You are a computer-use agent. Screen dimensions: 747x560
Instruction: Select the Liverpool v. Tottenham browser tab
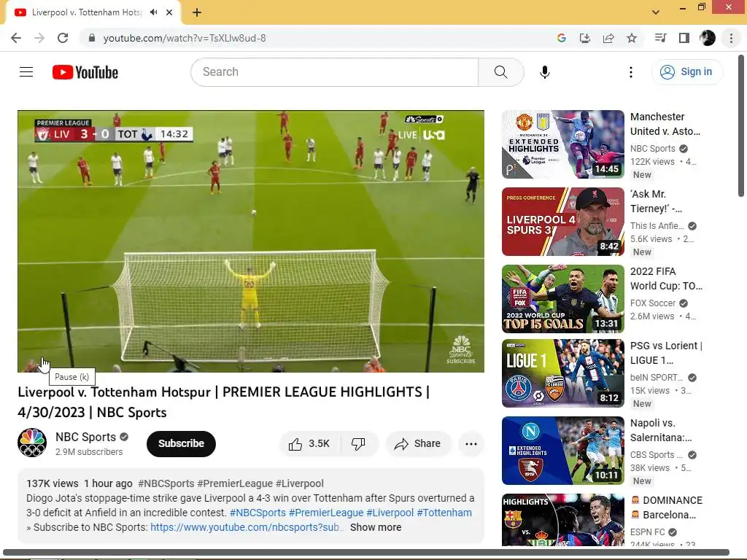point(93,12)
